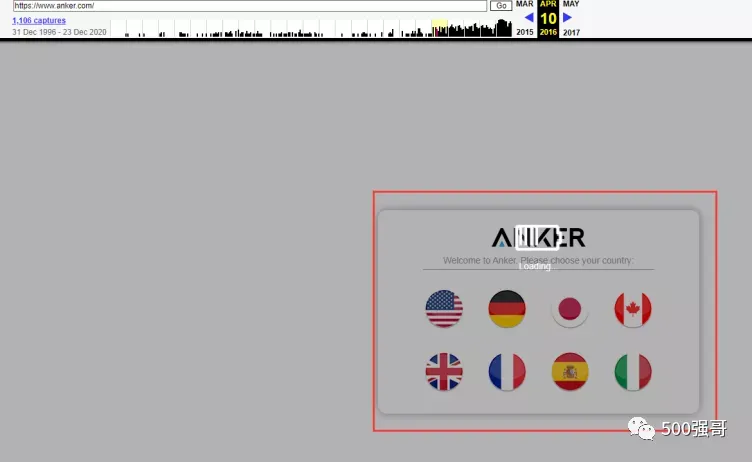Select the Canada flag icon
This screenshot has width=752, height=462.
(633, 308)
